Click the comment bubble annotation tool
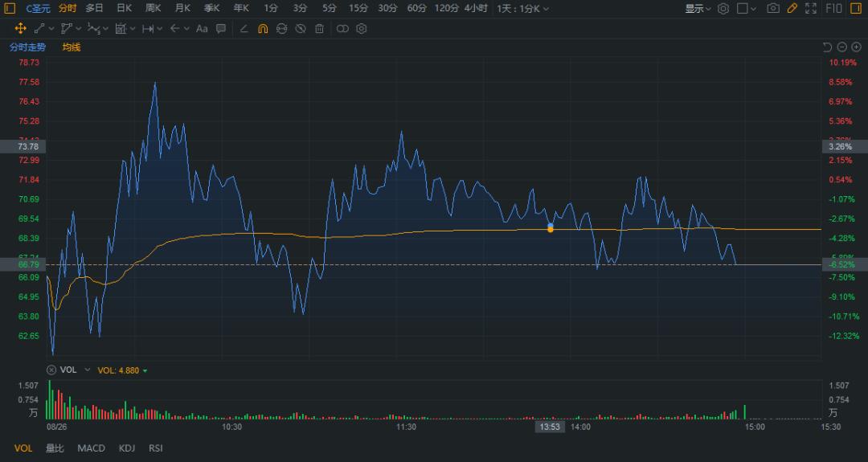 click(x=219, y=28)
